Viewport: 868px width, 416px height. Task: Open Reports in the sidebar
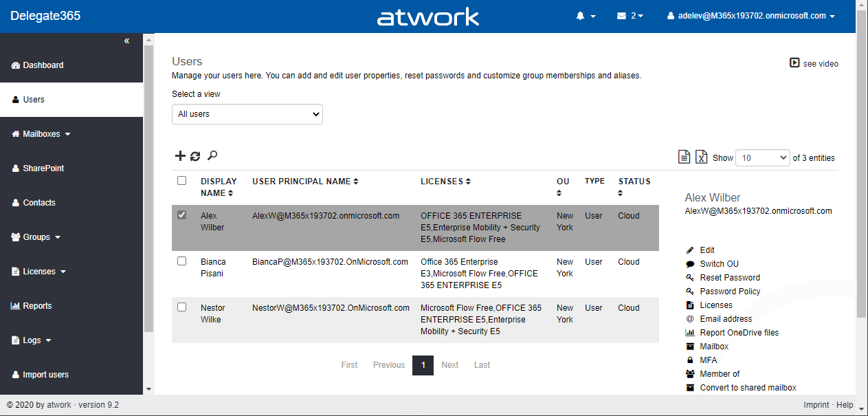(x=71, y=306)
